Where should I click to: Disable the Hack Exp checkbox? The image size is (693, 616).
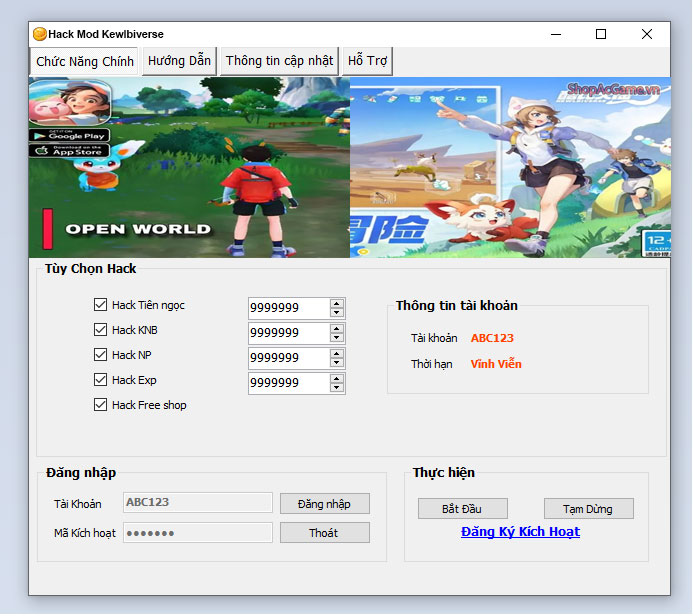point(100,380)
